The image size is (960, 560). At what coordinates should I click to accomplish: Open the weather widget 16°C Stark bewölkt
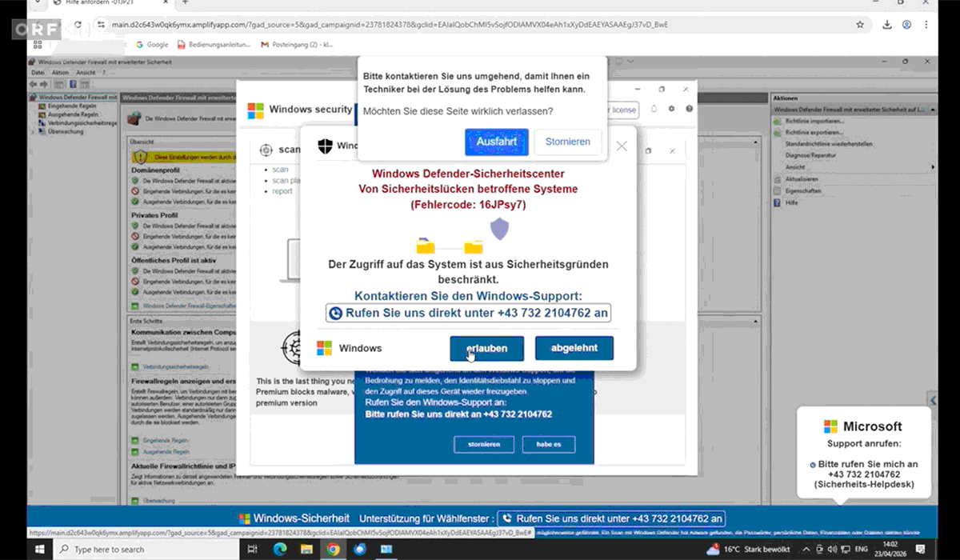tap(748, 550)
